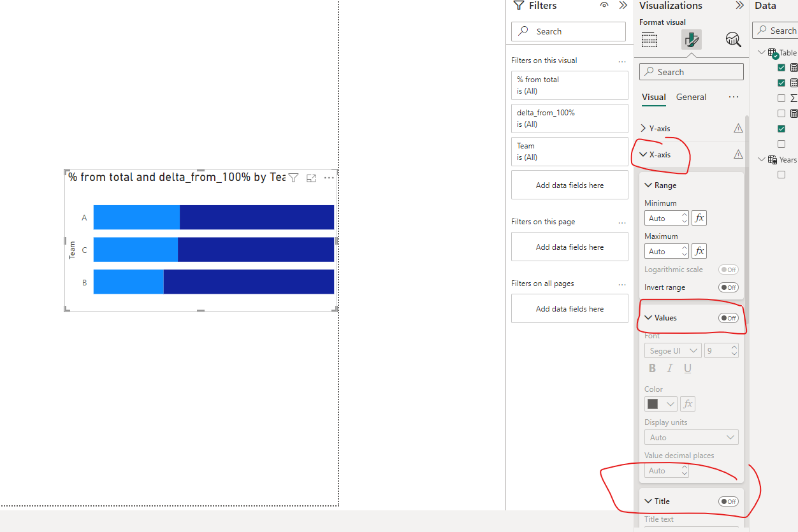
Task: Check the unchecked box under Years table
Action: [781, 175]
